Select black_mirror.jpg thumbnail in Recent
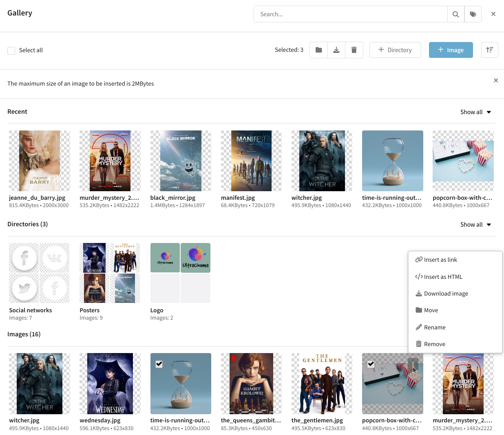The width and height of the screenshot is (504, 435). [181, 161]
